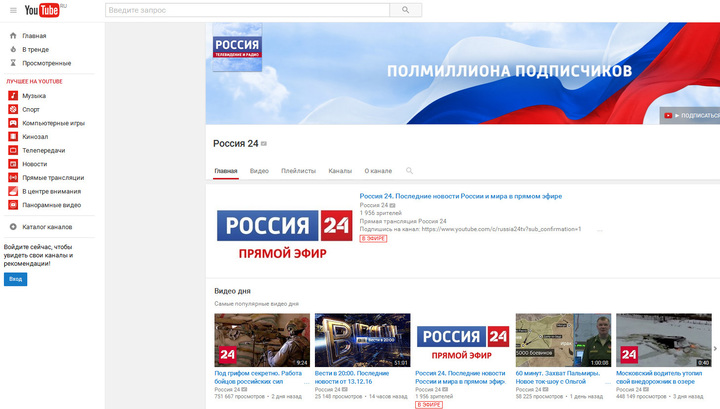The width and height of the screenshot is (720, 409).
Task: Open the live stream title link Россия 24. Последние новости
Action: click(x=461, y=196)
